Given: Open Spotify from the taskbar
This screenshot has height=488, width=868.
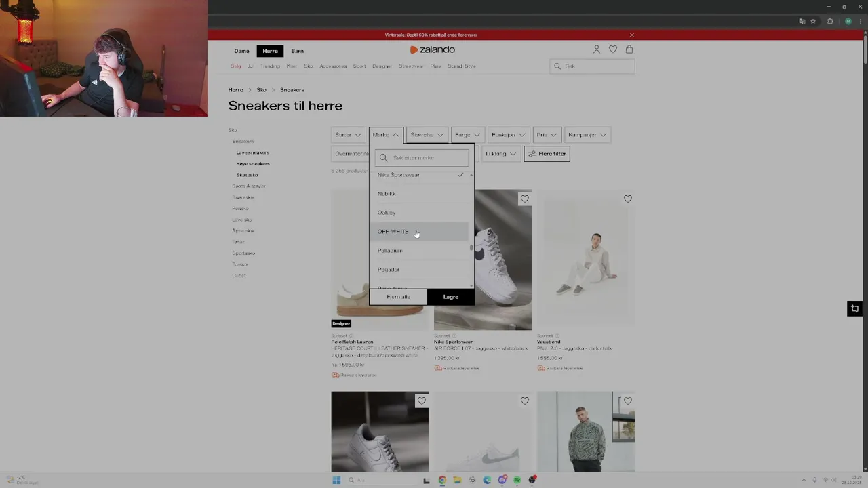Looking at the screenshot, I should [517, 481].
